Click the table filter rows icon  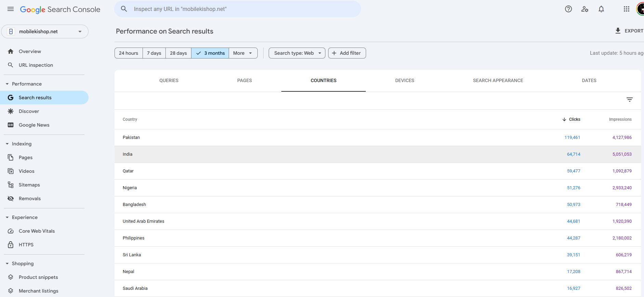pos(629,100)
